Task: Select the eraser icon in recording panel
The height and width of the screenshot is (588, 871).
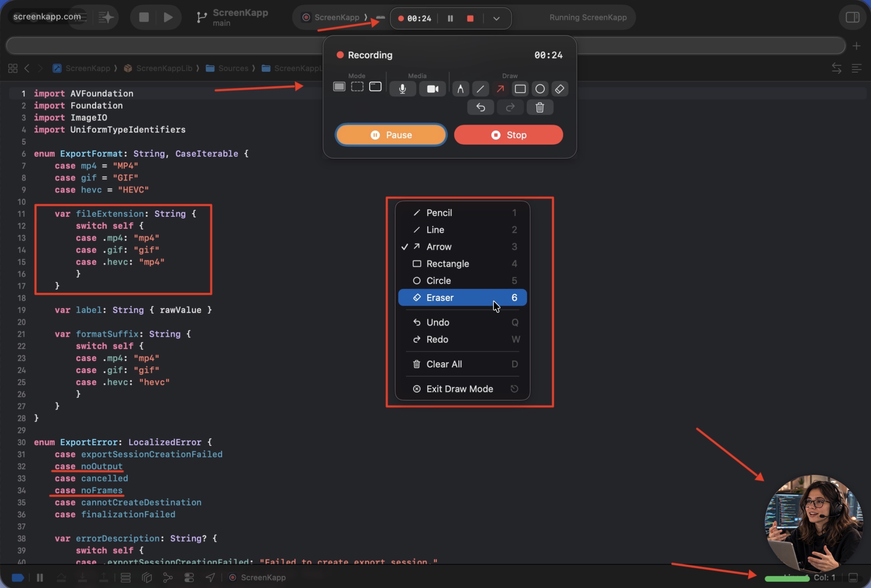Action: click(559, 89)
